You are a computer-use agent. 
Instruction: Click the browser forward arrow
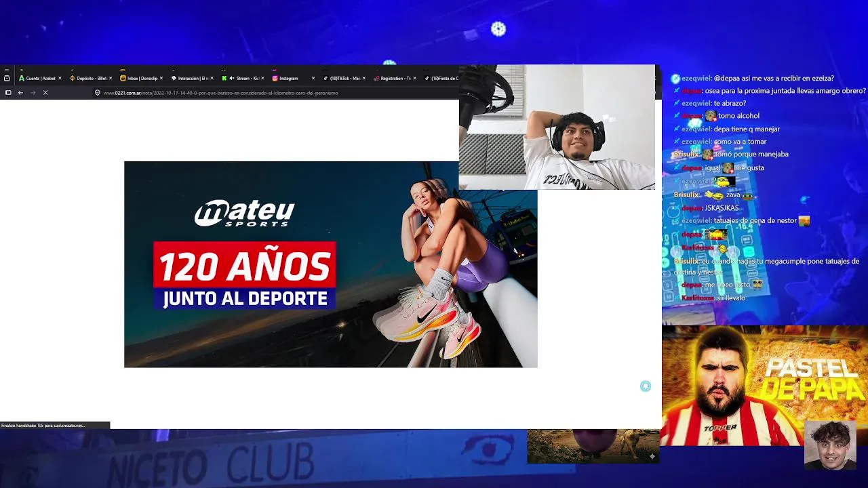(33, 92)
